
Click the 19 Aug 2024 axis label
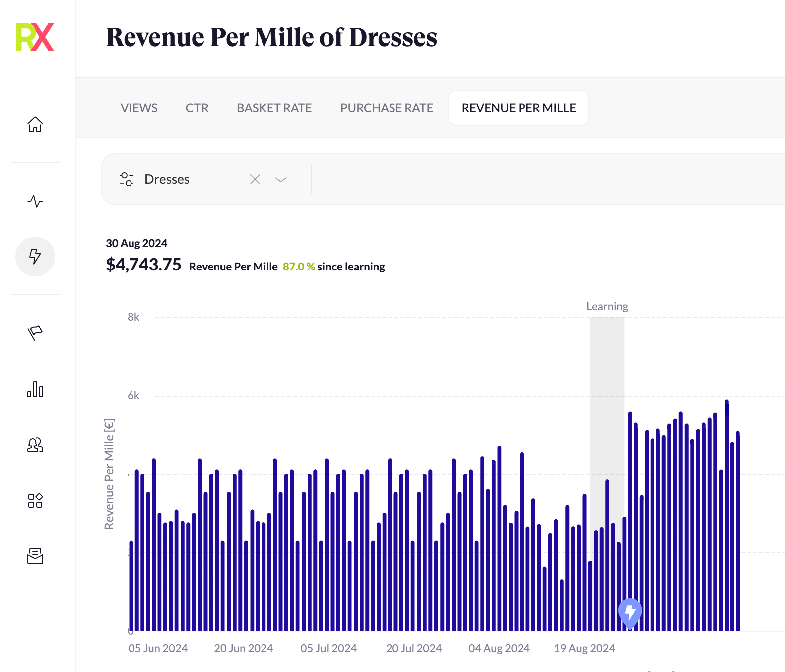585,648
